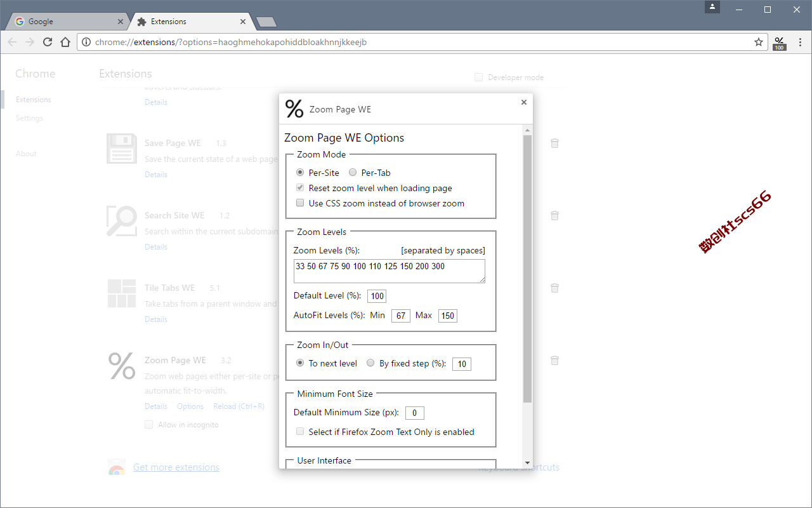
Task: Open Details for Save Page WE
Action: coord(156,175)
